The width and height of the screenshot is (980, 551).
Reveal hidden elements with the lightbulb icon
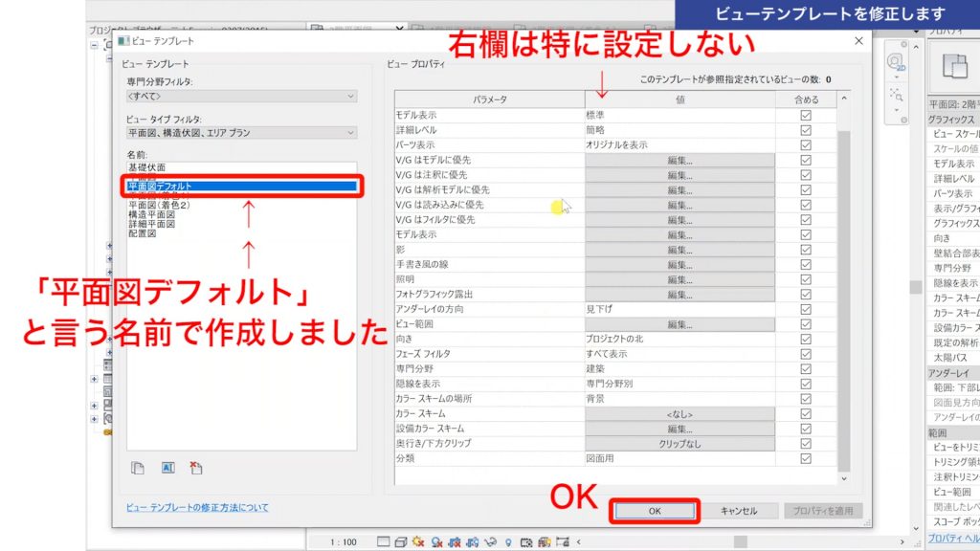click(x=510, y=541)
